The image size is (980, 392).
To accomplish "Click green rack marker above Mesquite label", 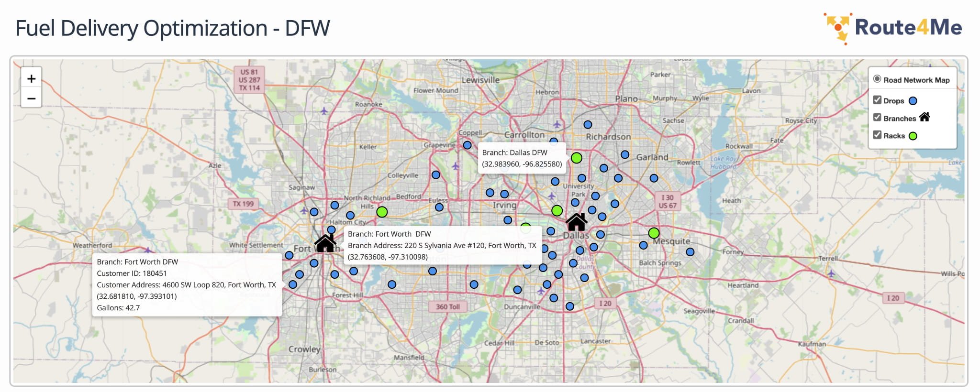I will pyautogui.click(x=654, y=233).
